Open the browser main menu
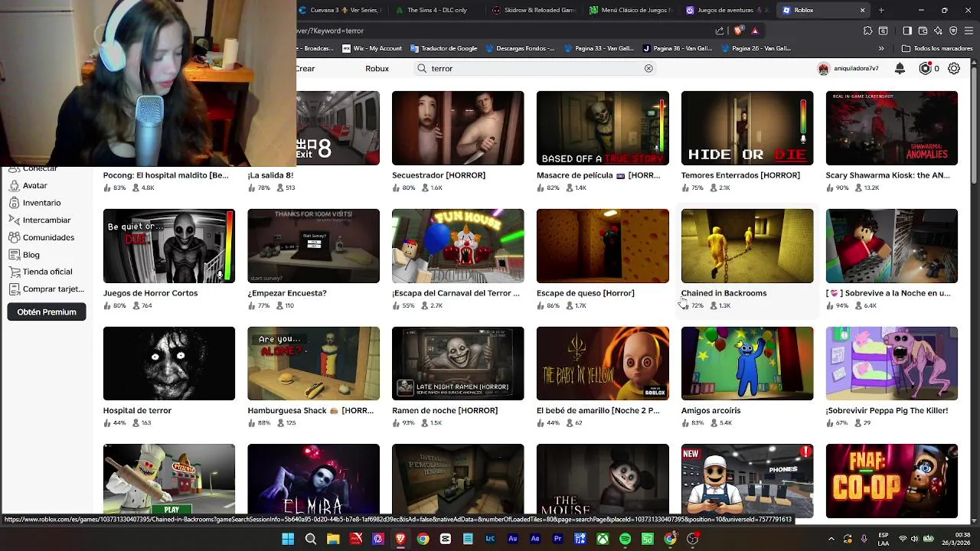This screenshot has width=980, height=551. [x=969, y=31]
